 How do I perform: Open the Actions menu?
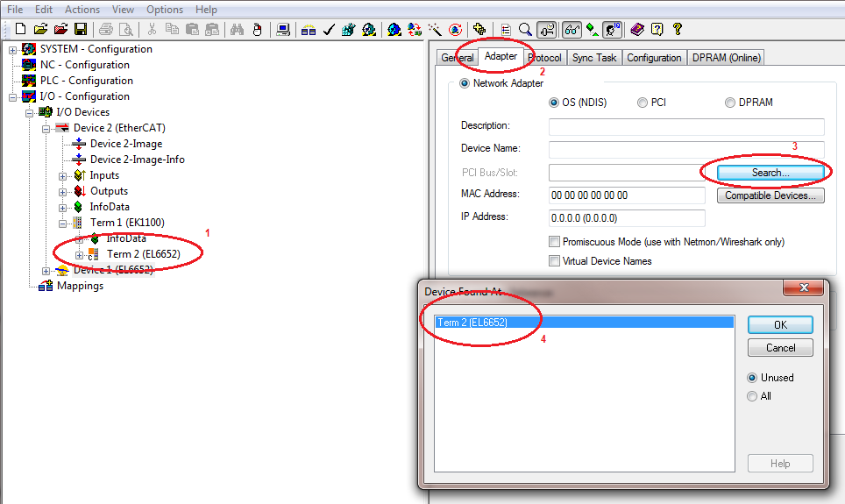pyautogui.click(x=82, y=9)
